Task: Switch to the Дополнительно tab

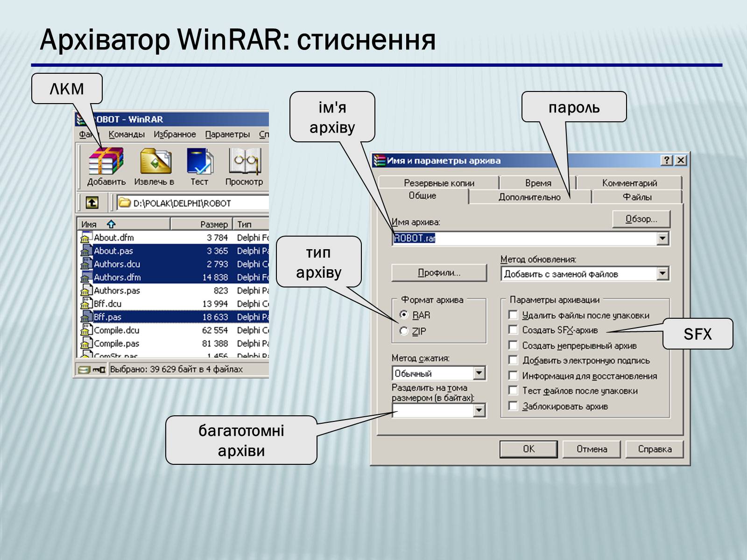Action: (529, 197)
